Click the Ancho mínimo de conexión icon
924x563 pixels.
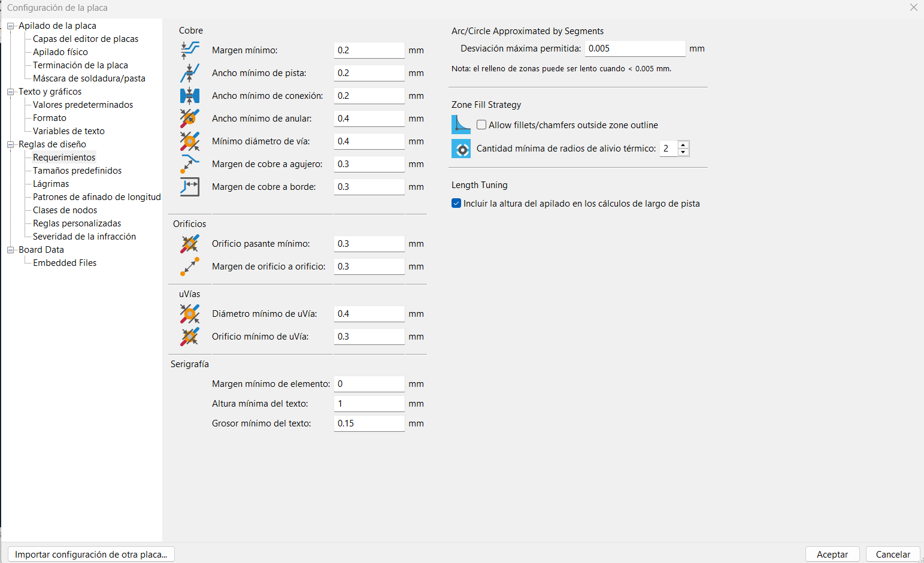[190, 96]
